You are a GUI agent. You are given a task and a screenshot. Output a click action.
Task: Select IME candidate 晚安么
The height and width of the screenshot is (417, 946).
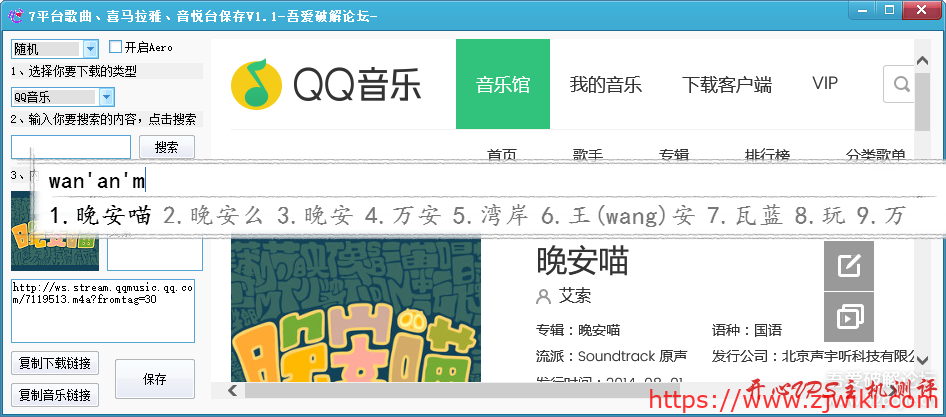[x=216, y=215]
